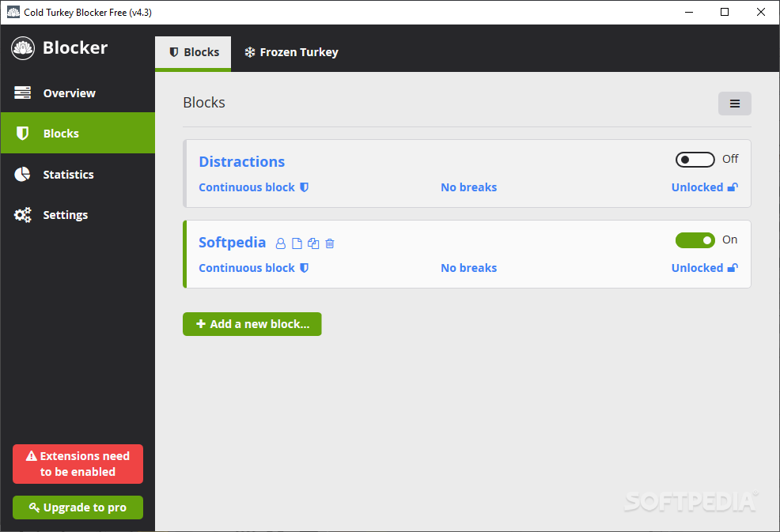Select Blocks in the sidebar
780x532 pixels.
(78, 134)
